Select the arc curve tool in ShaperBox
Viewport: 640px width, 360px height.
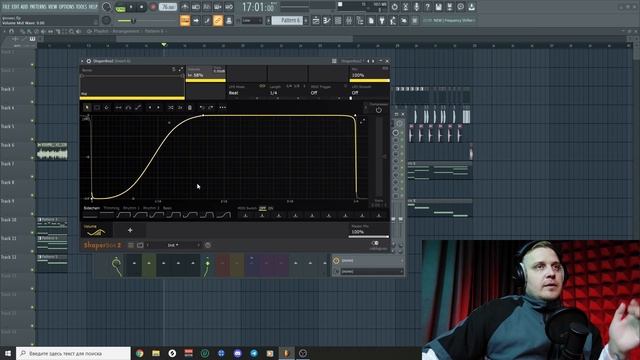point(128,107)
